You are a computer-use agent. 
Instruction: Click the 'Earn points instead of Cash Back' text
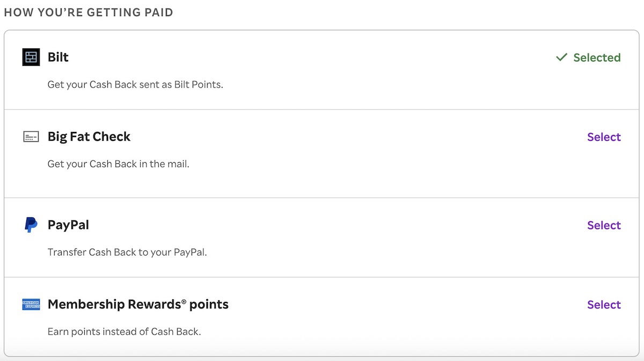pyautogui.click(x=124, y=331)
